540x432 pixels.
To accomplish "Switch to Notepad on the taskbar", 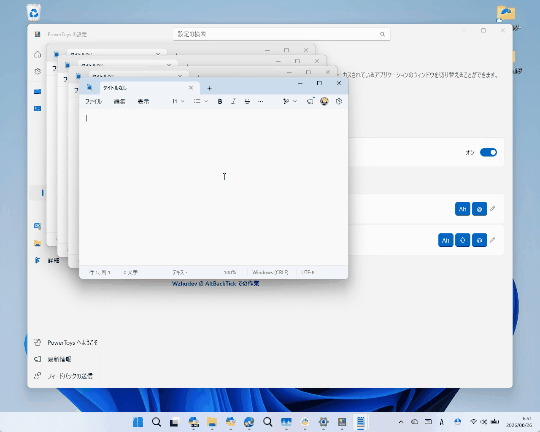I will pos(361,422).
